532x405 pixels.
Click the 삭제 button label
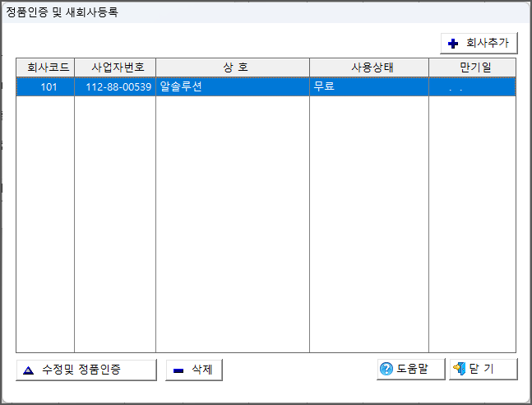tap(202, 370)
